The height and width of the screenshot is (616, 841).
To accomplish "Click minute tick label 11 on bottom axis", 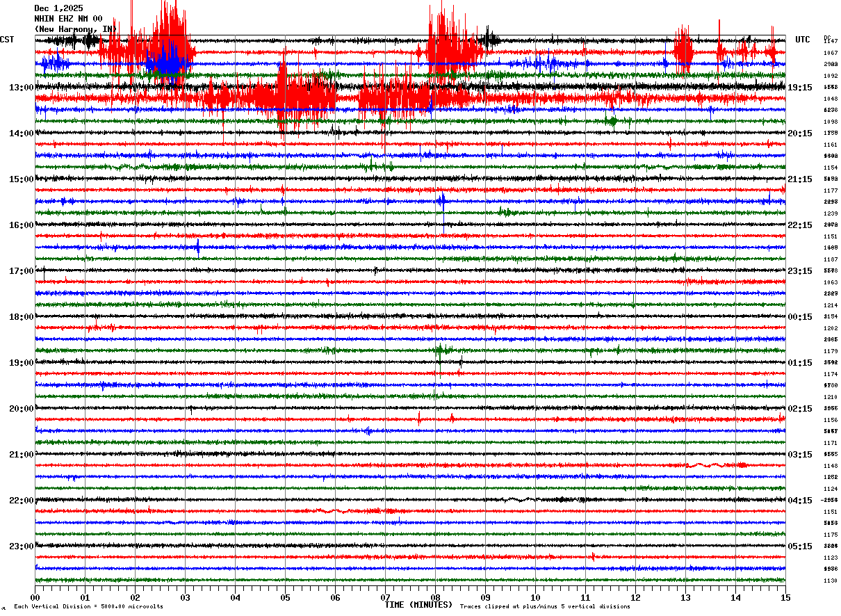I will [x=585, y=597].
